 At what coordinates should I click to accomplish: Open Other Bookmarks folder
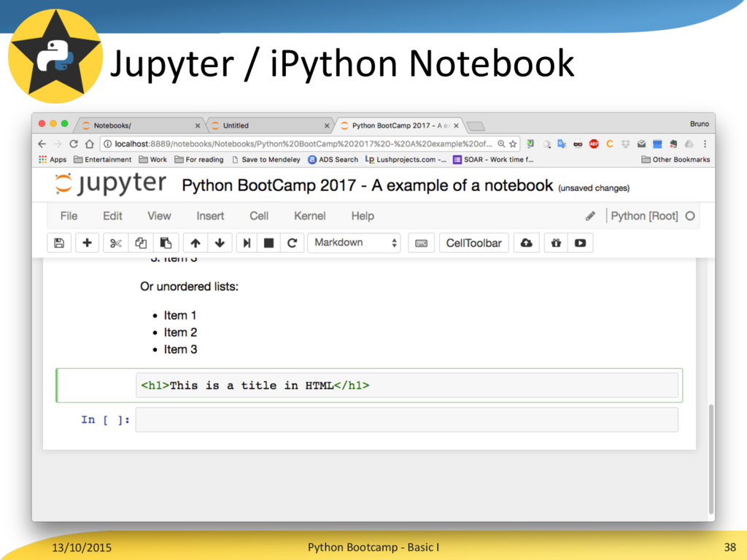pos(676,160)
